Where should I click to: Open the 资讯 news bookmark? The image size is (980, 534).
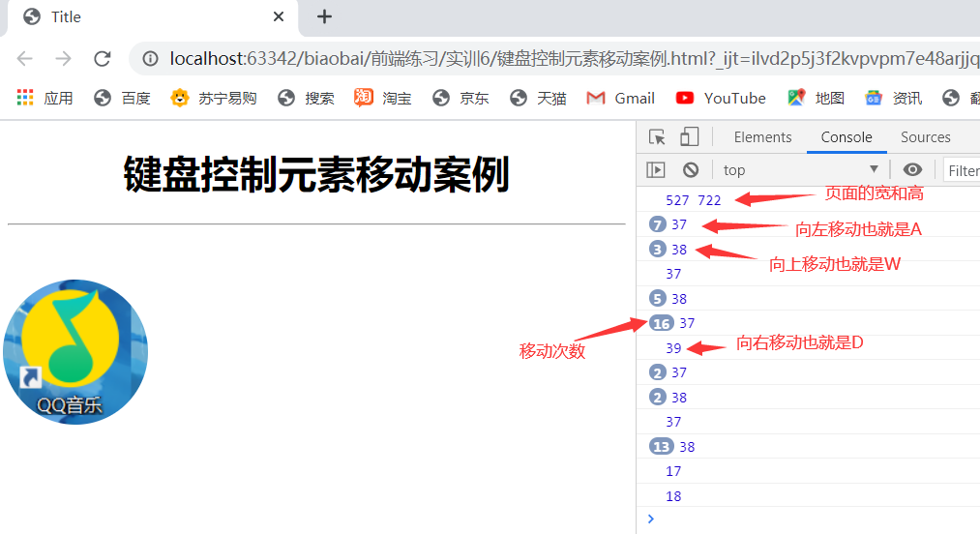(894, 98)
